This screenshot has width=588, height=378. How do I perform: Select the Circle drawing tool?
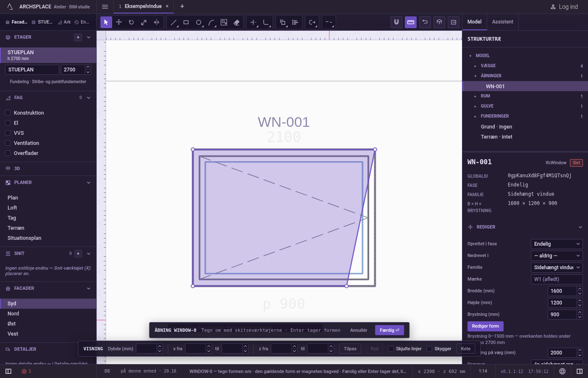tap(199, 22)
